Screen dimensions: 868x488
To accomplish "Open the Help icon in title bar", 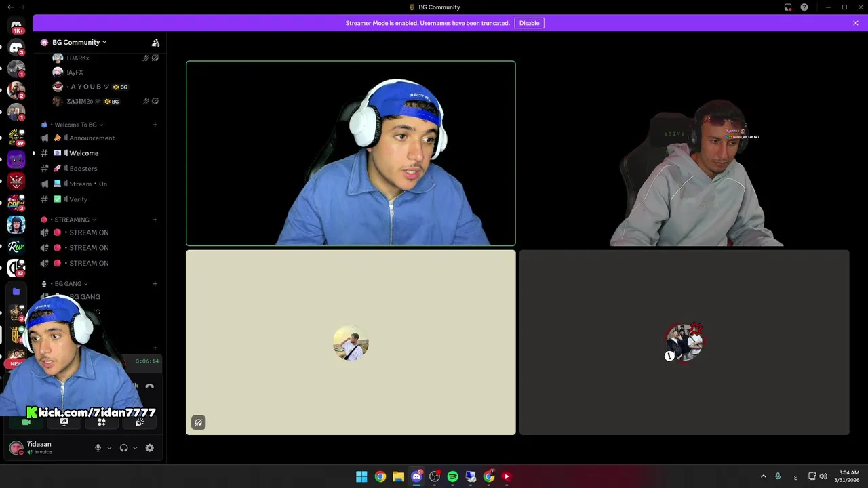I will coord(804,7).
